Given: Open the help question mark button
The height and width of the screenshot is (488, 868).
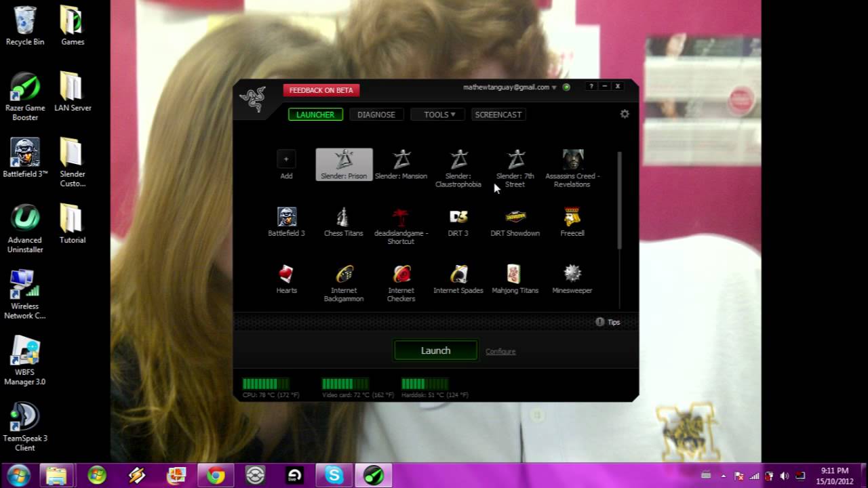Looking at the screenshot, I should point(591,87).
